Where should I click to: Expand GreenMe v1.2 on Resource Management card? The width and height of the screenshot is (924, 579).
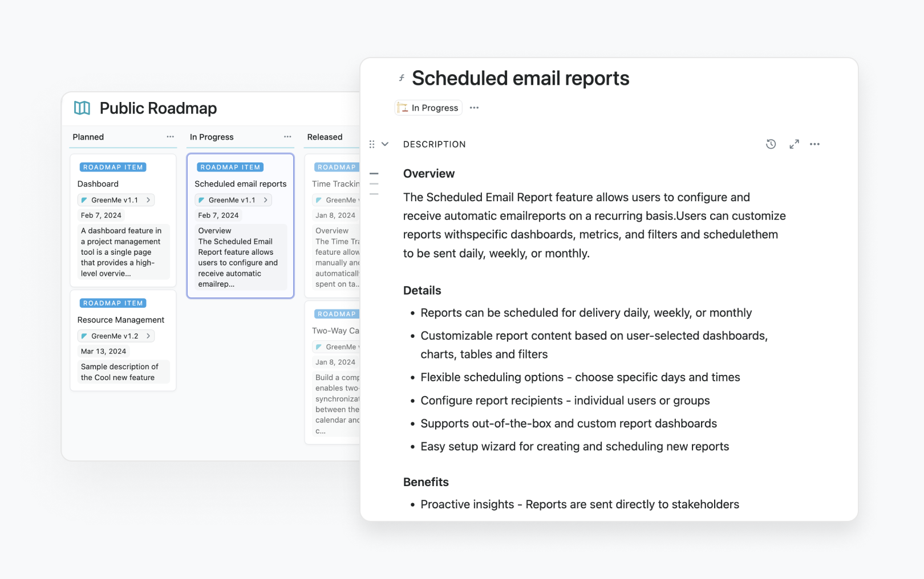(148, 336)
